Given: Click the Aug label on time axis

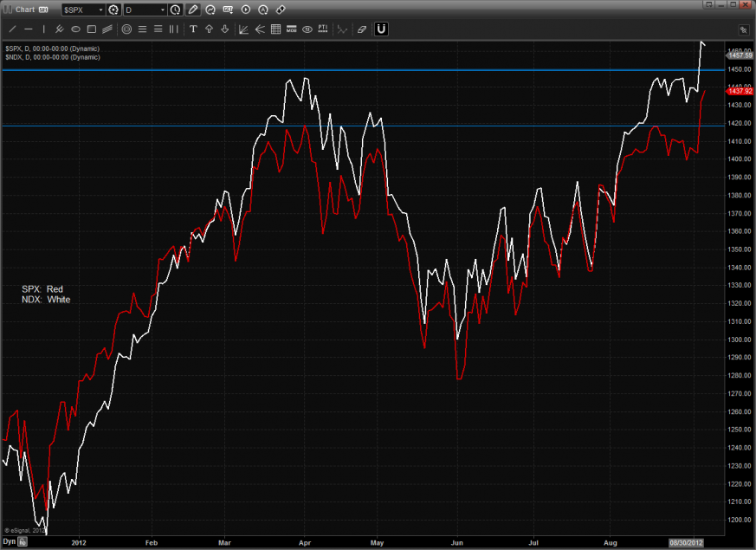Looking at the screenshot, I should click(611, 543).
